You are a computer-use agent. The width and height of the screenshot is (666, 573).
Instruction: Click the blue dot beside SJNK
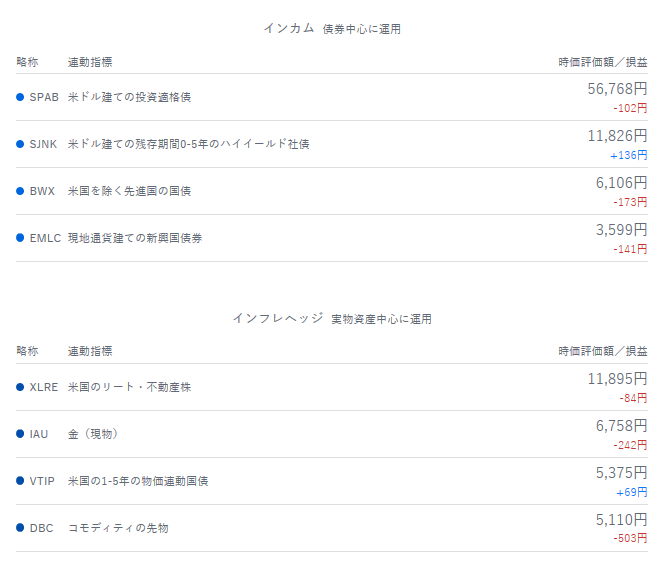20,144
